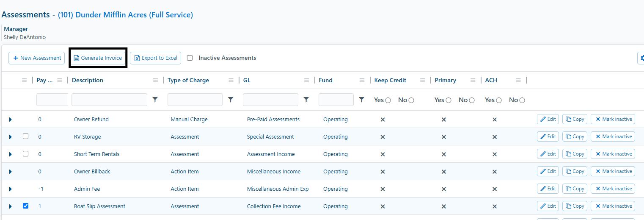Click the Description filter funnel icon
The width and height of the screenshot is (644, 220).
tap(155, 100)
